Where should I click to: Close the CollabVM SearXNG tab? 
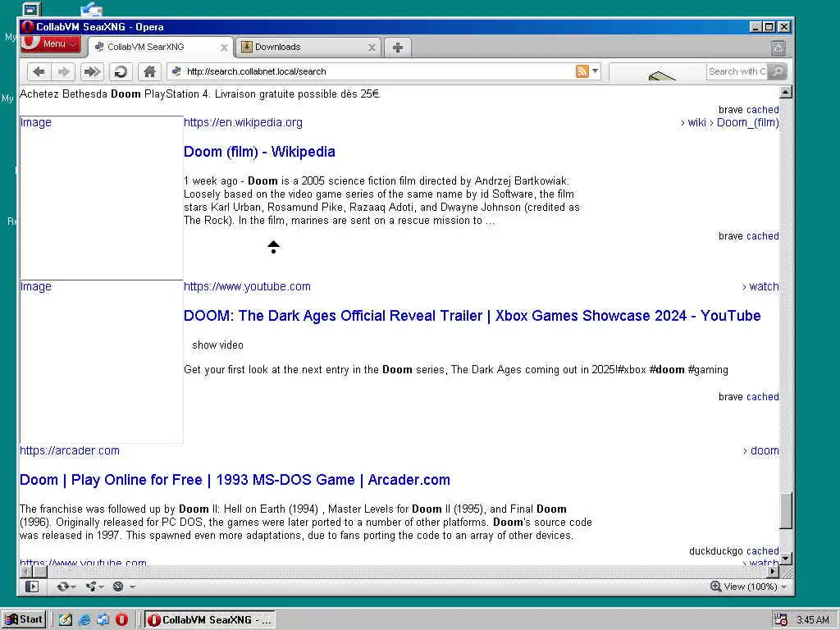click(x=224, y=48)
